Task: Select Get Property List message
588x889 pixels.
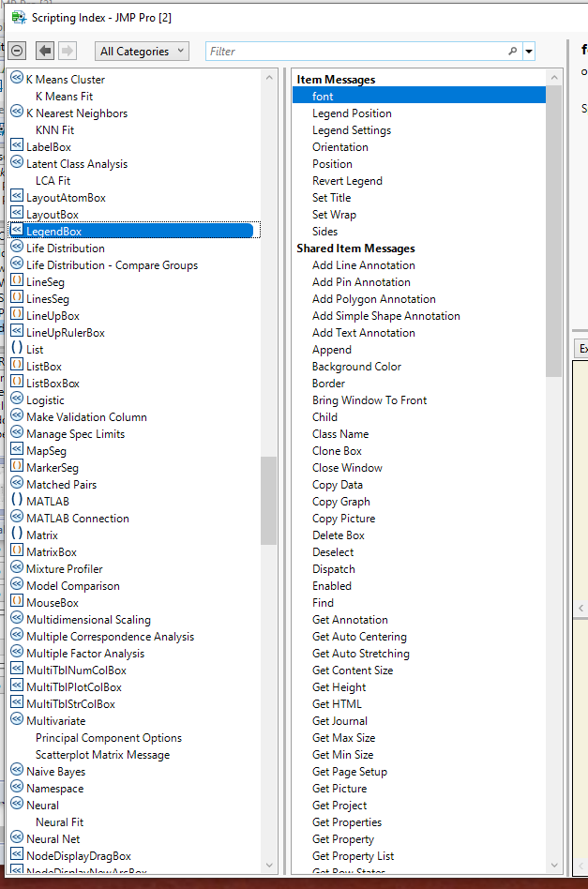Action: click(353, 855)
